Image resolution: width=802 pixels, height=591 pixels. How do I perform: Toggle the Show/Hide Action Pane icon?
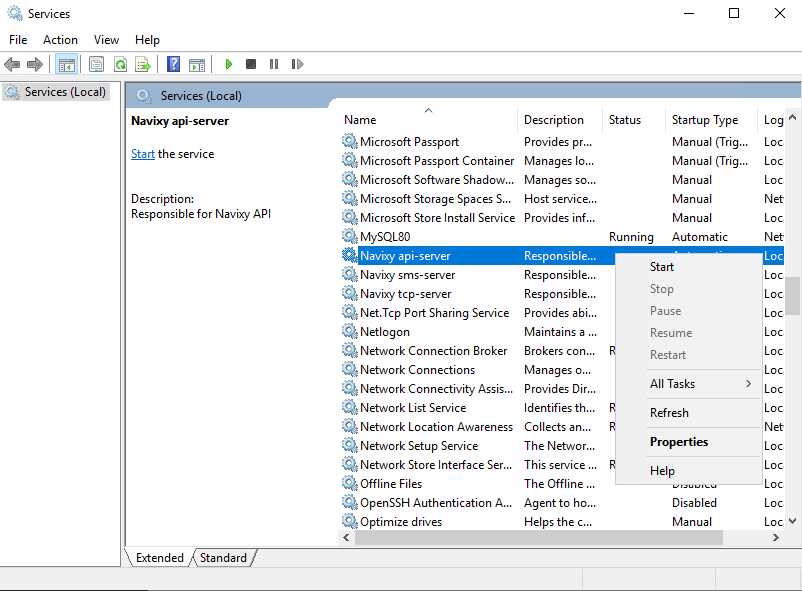(197, 64)
